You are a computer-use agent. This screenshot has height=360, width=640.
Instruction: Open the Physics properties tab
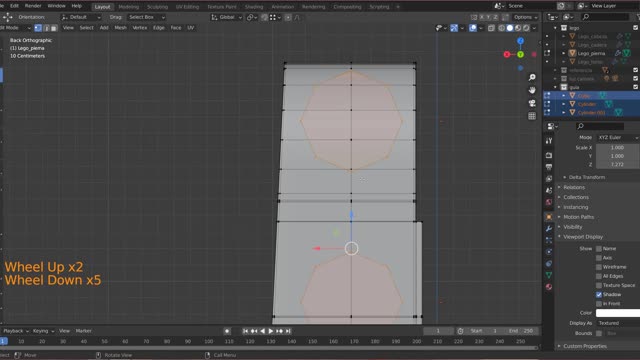coord(549,252)
